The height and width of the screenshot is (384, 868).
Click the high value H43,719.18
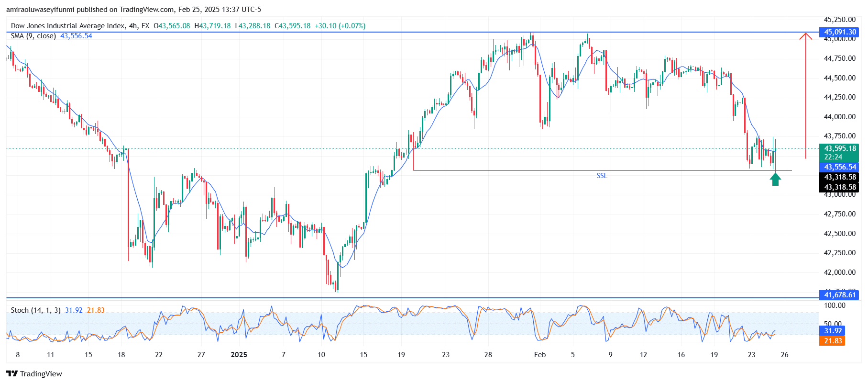tap(212, 26)
